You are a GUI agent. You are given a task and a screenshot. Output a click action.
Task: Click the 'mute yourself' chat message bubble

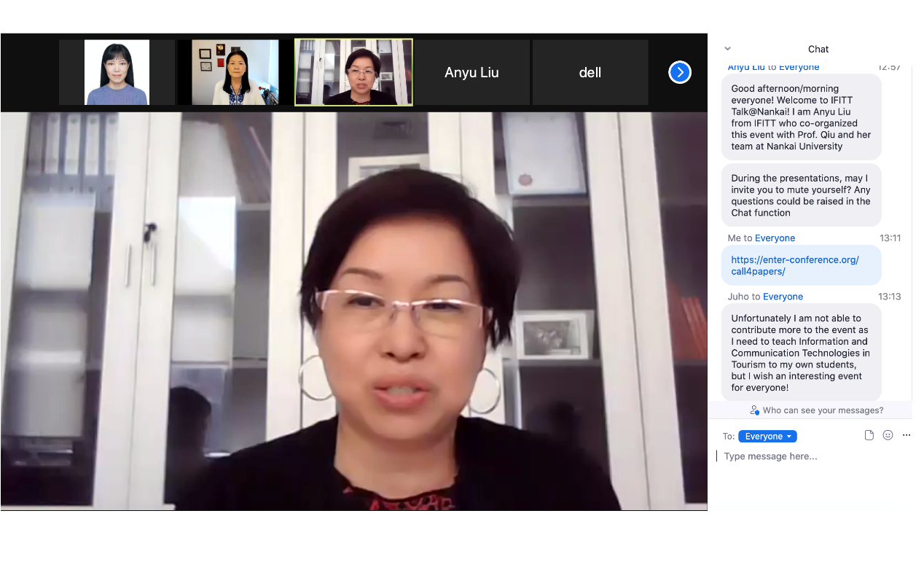point(800,195)
